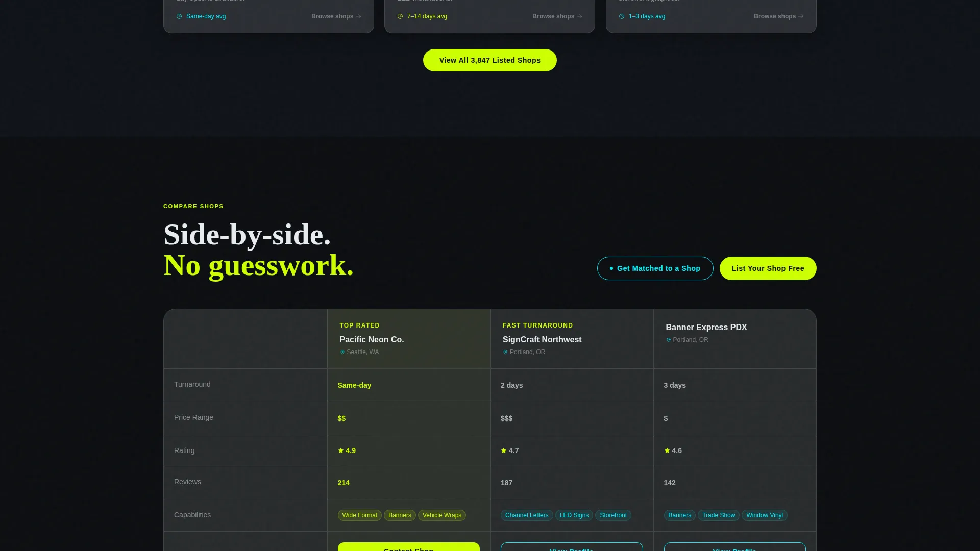The width and height of the screenshot is (980, 551).
Task: Click the $$$ price range value
Action: (506, 418)
